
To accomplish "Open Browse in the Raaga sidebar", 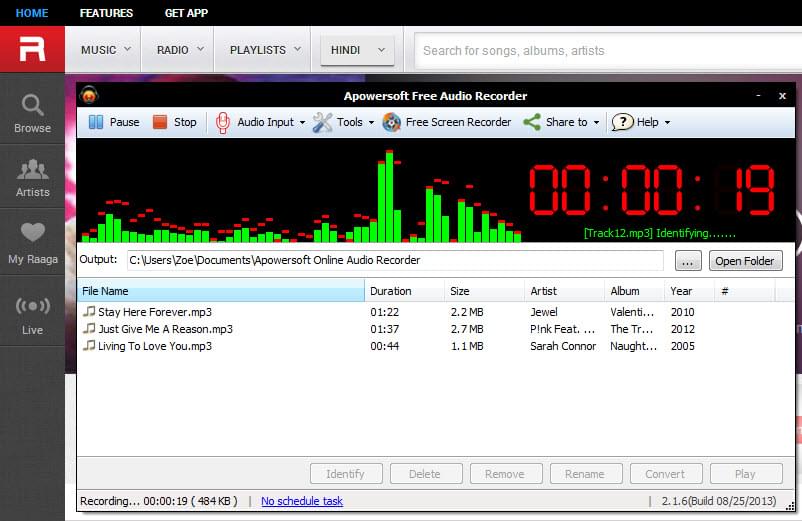I will (x=32, y=113).
